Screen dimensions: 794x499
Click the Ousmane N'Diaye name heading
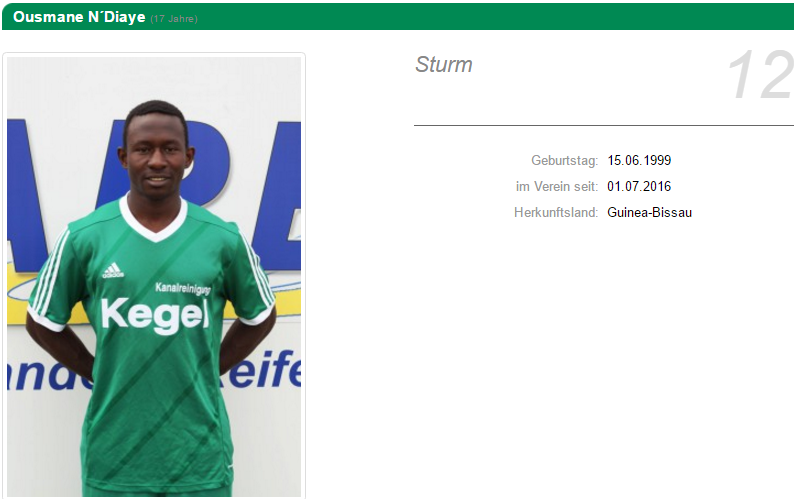point(79,17)
